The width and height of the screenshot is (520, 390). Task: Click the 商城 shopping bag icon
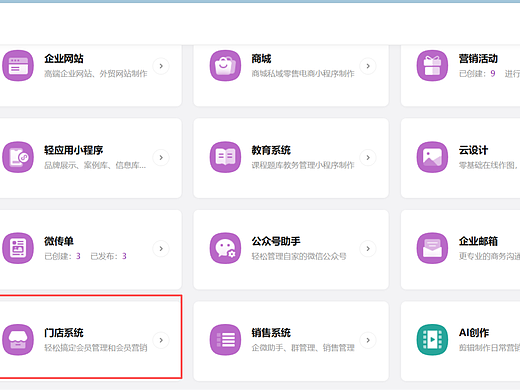point(225,66)
